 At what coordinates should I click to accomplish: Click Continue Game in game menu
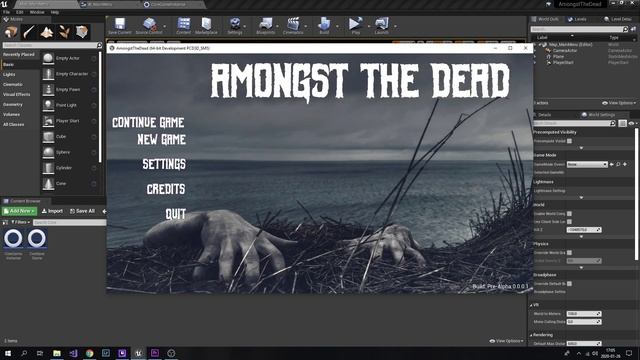coord(148,122)
